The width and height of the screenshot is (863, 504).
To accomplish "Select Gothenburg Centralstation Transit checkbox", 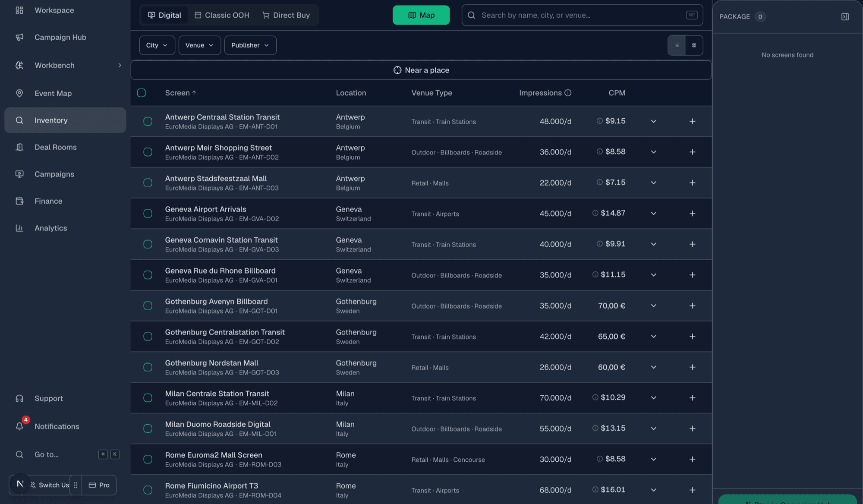I will coord(148,337).
